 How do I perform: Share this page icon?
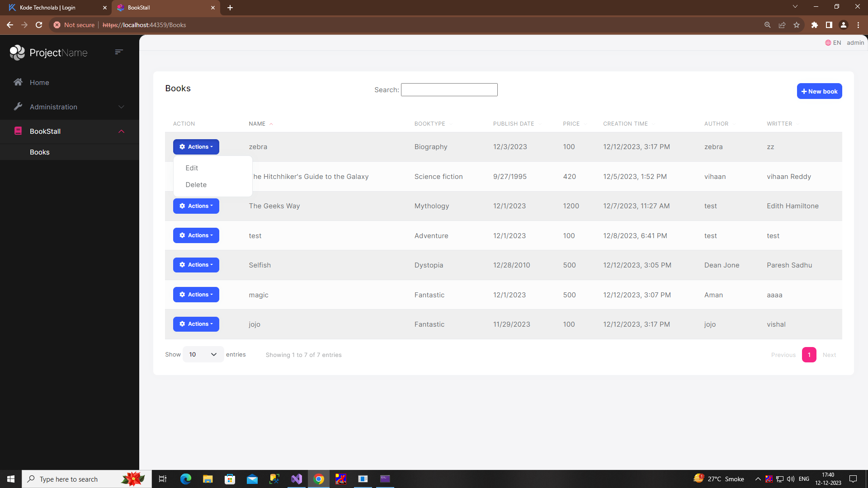coord(782,25)
